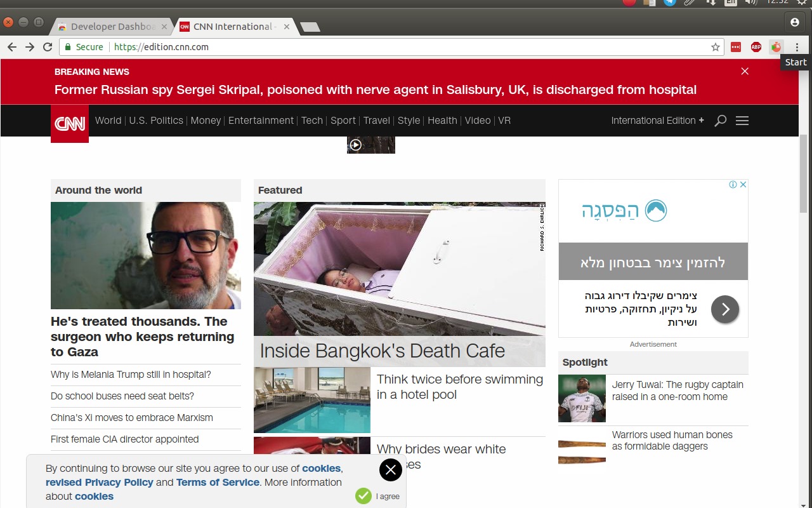Switch to the Developer Dashboard tab

112,27
